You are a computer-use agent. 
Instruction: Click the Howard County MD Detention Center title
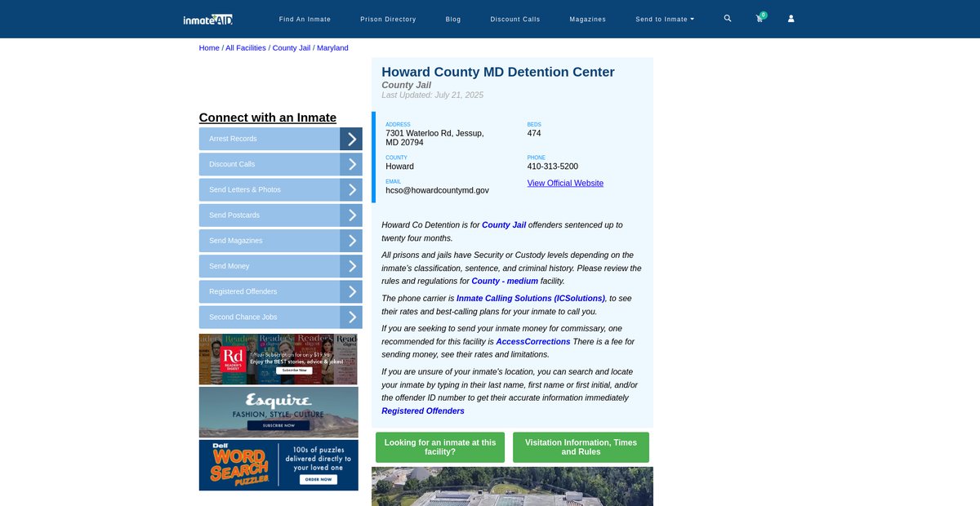tap(498, 72)
